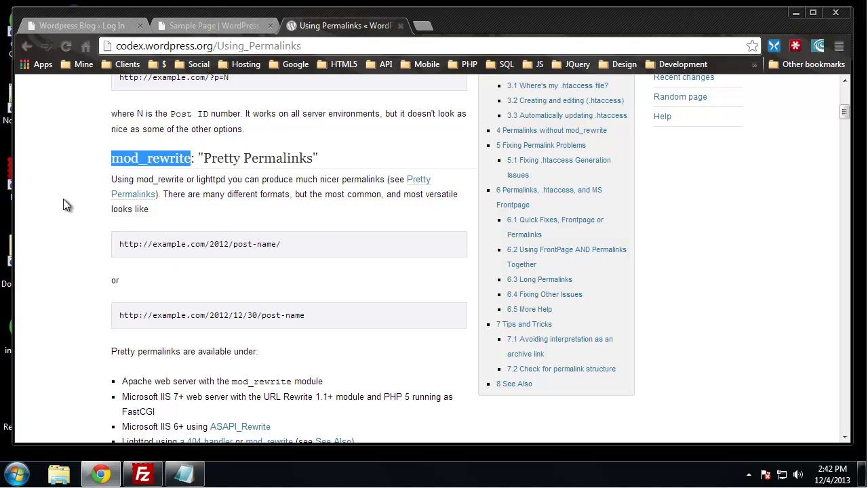
Task: Open a new tab with the new-tab button
Action: (x=422, y=26)
